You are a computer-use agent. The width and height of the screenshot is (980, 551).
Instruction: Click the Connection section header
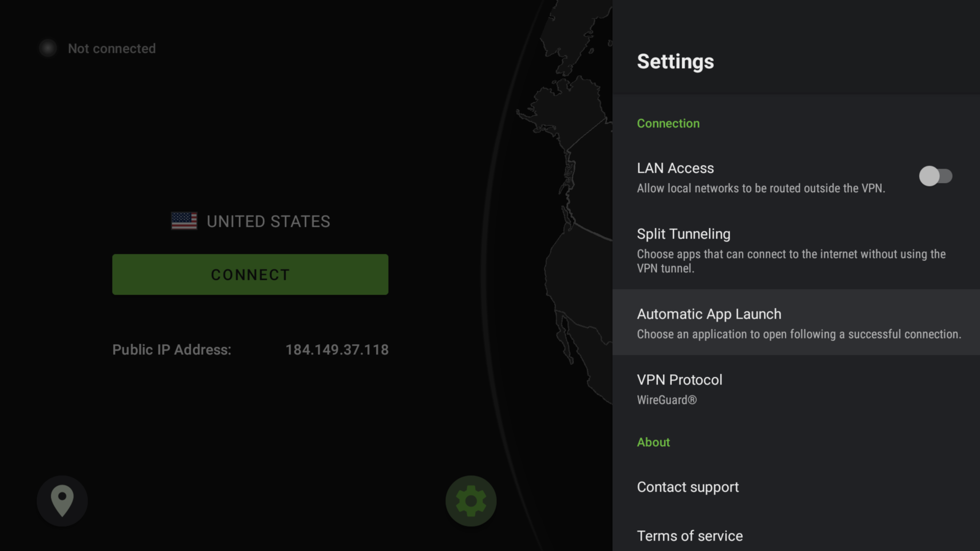668,123
